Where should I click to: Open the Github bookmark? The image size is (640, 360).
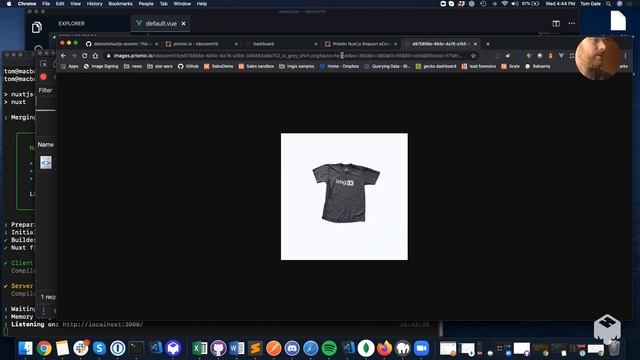click(188, 66)
